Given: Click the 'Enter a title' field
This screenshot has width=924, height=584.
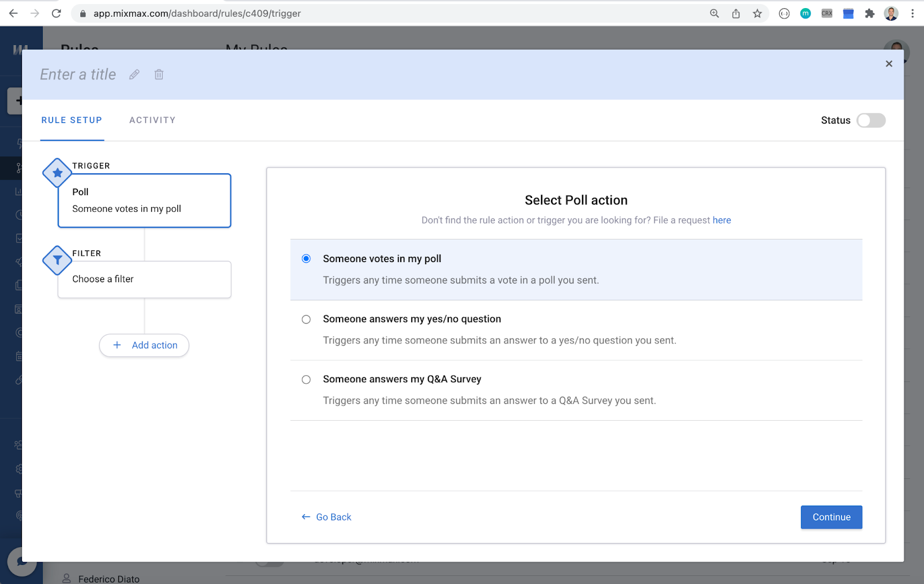Looking at the screenshot, I should coord(78,74).
